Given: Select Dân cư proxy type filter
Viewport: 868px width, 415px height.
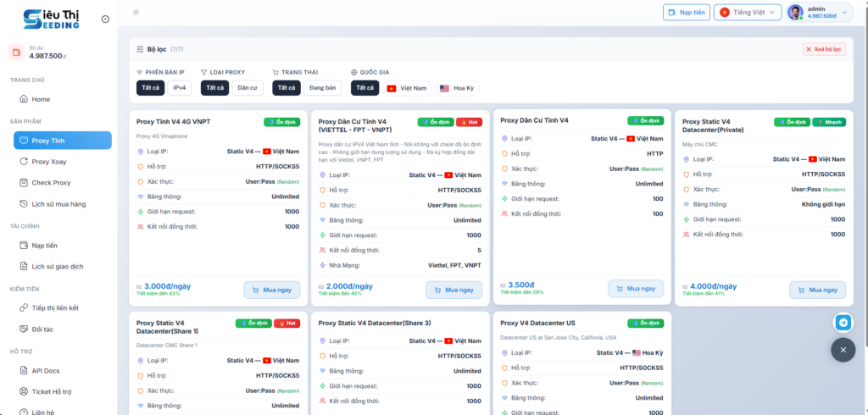Looking at the screenshot, I should click(x=248, y=88).
